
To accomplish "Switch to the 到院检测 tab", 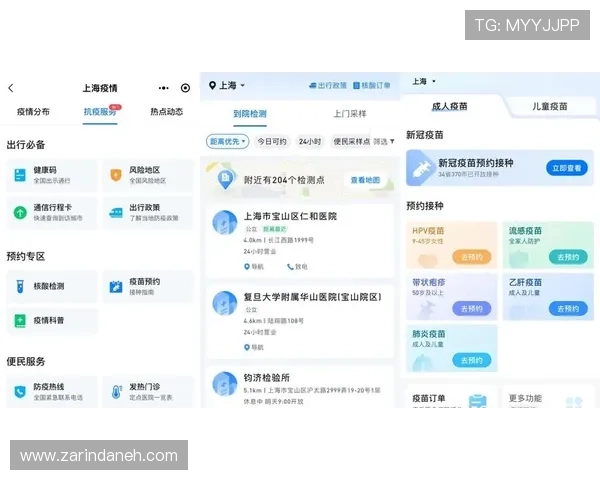I will [x=250, y=114].
